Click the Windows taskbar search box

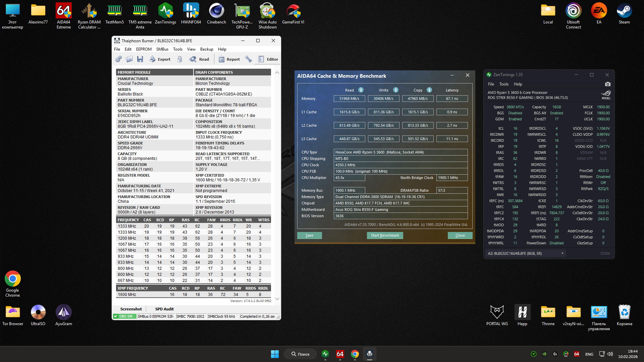point(301,354)
